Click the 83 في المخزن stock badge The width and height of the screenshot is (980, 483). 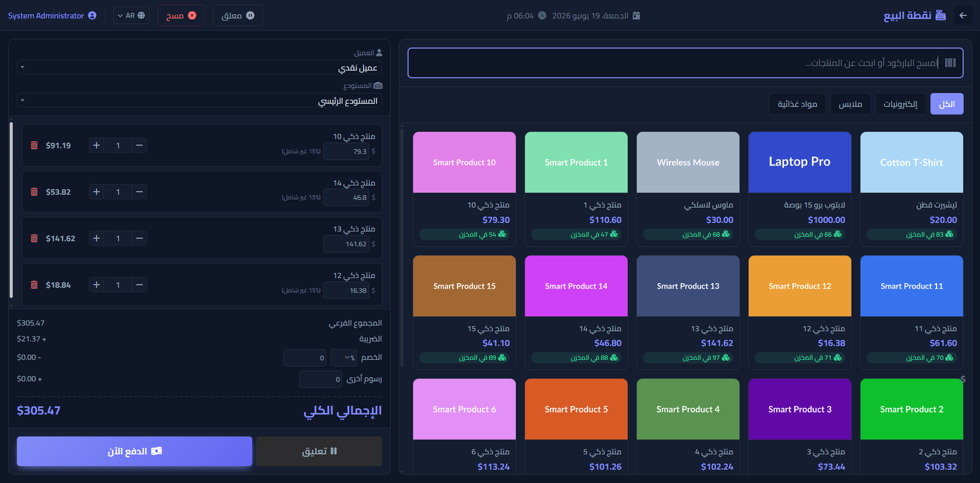click(911, 234)
